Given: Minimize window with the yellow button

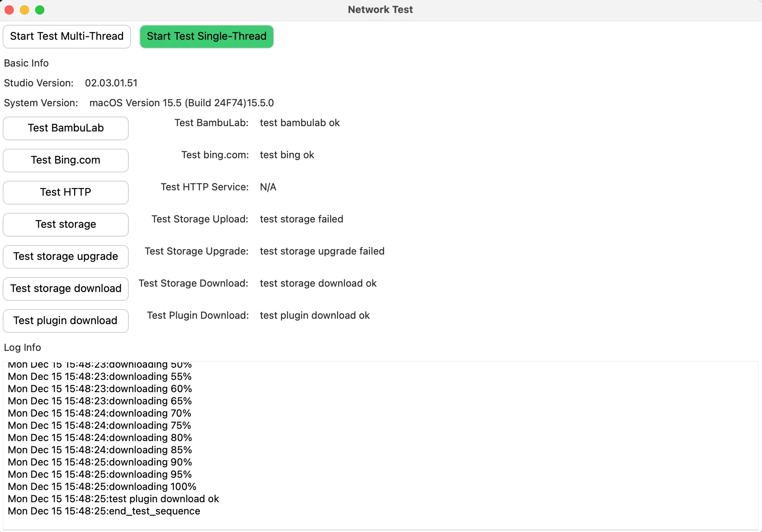Looking at the screenshot, I should pos(24,10).
